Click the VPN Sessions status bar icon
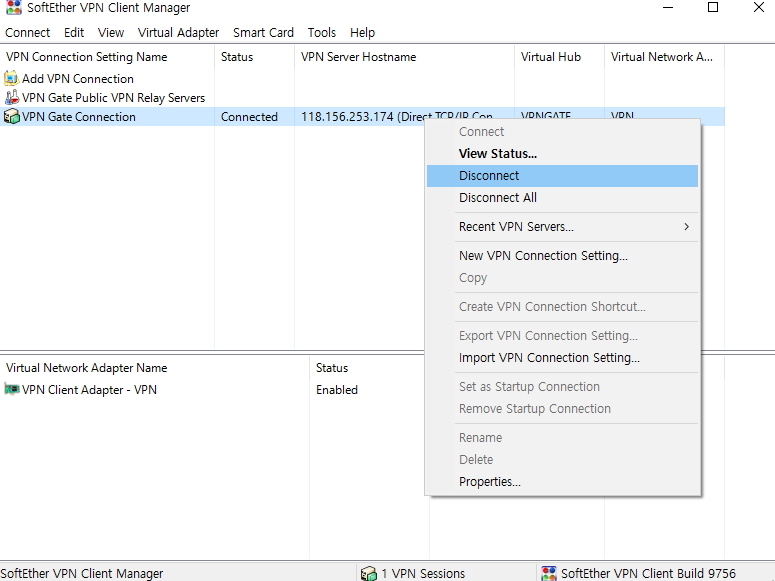Screen dimensions: 775x581 point(369,574)
